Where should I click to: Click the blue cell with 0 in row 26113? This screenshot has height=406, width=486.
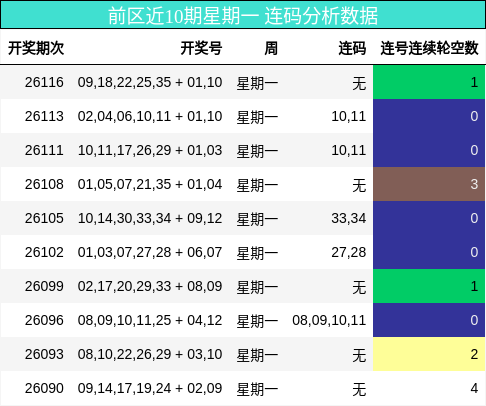coord(429,116)
